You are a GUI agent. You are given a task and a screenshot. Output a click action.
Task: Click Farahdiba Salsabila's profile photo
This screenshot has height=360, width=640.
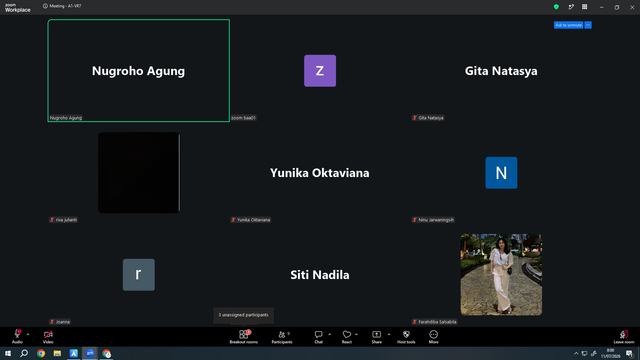[501, 274]
